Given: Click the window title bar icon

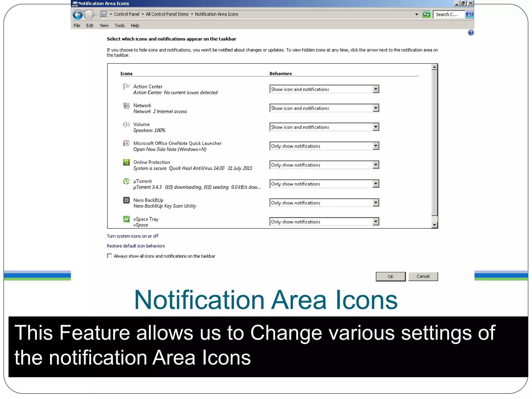Looking at the screenshot, I should coord(75,3).
